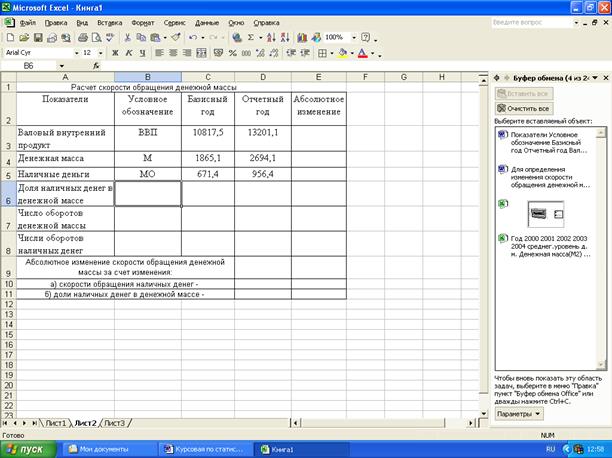Expand the Параметры dropdown in clipboard pane
Image resolution: width=612 pixels, height=458 pixels.
click(x=519, y=413)
